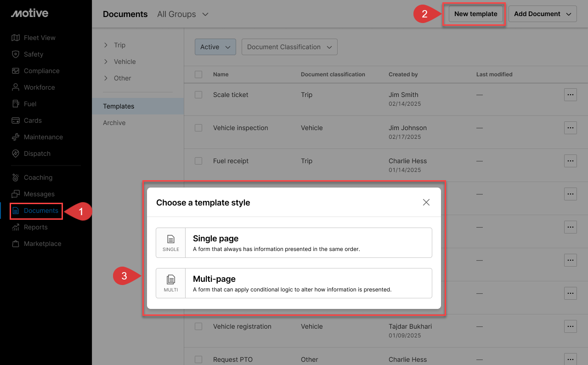Image resolution: width=588 pixels, height=365 pixels.
Task: Toggle the select-all checkbox in table header
Action: pos(198,74)
